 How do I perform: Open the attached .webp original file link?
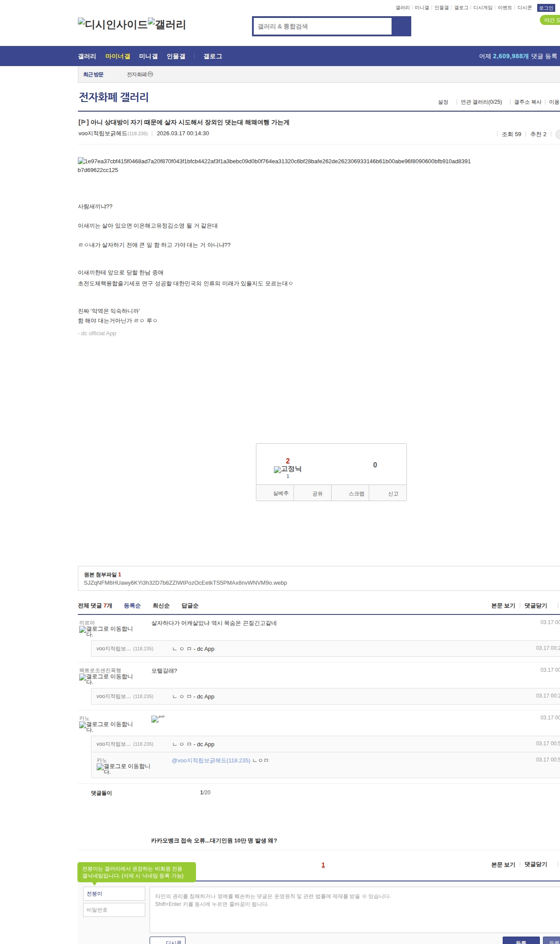(x=185, y=583)
